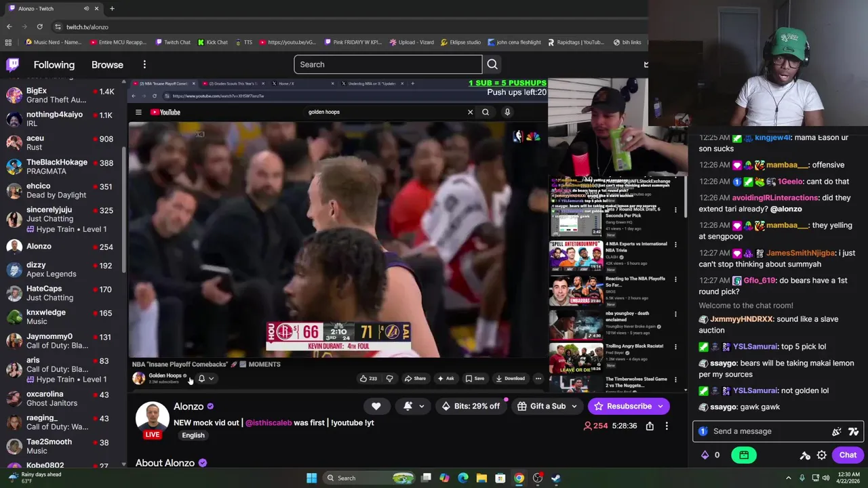
Task: Open the Chrome apps grid in bookmarks bar
Action: point(8,42)
